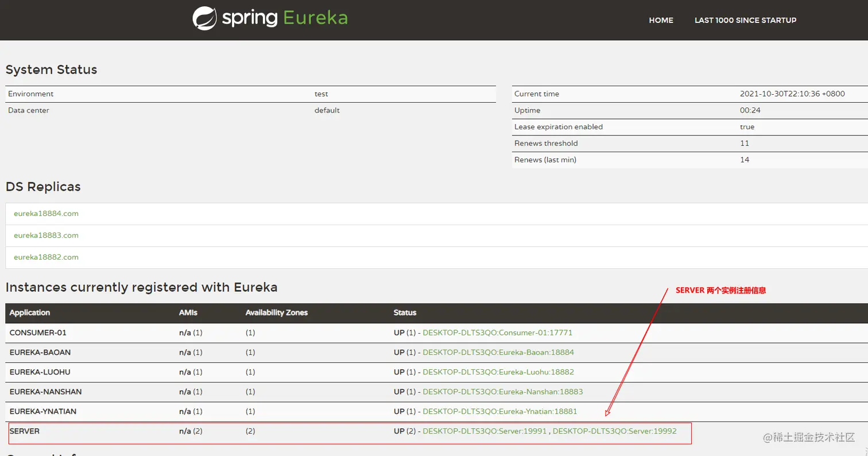Select the CONSUMER-01 application name
Image resolution: width=868 pixels, height=456 pixels.
[x=38, y=333]
